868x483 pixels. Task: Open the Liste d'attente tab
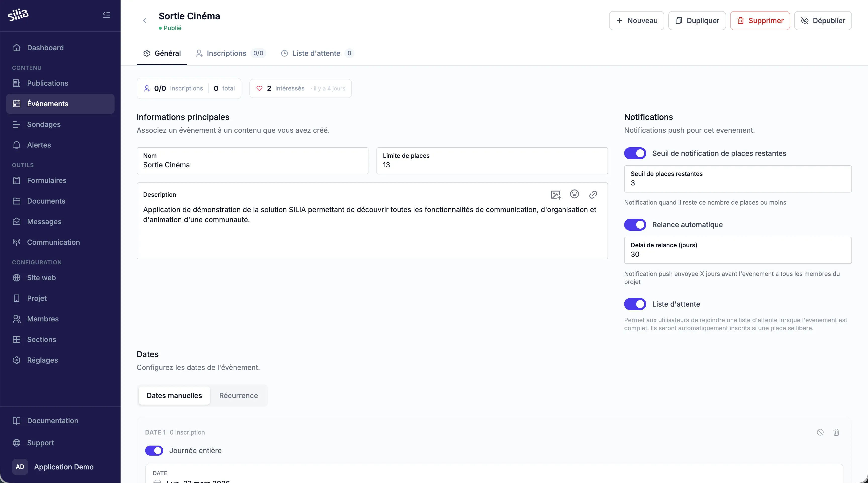[316, 53]
